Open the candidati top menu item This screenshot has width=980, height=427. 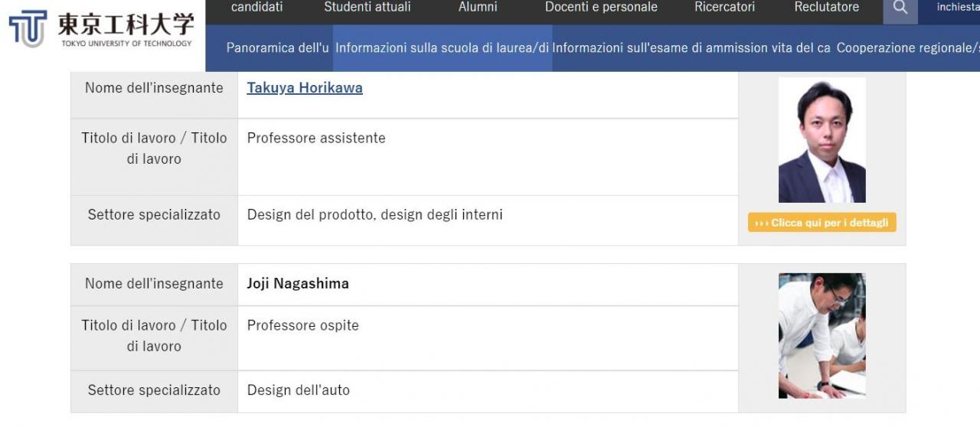click(256, 8)
